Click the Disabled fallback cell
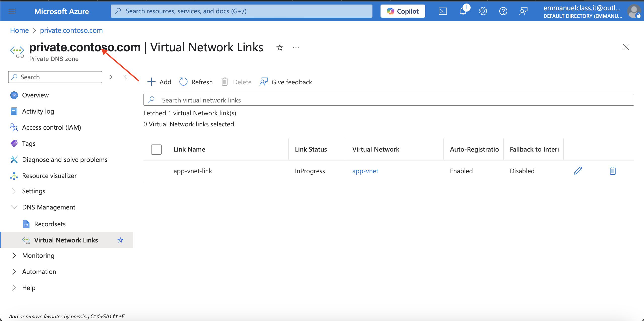The image size is (644, 321). [x=522, y=171]
